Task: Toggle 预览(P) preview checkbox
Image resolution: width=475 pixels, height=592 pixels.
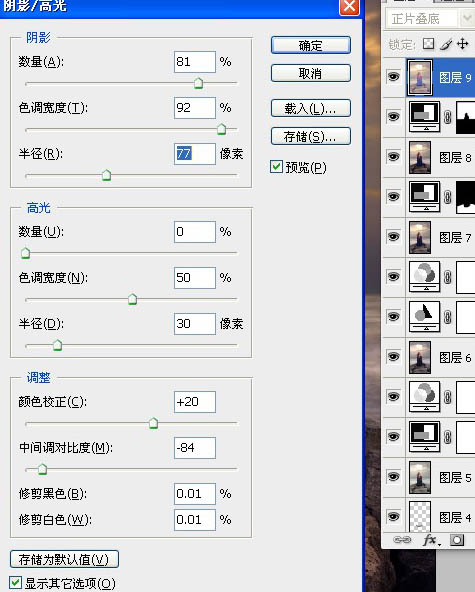Action: pyautogui.click(x=276, y=166)
